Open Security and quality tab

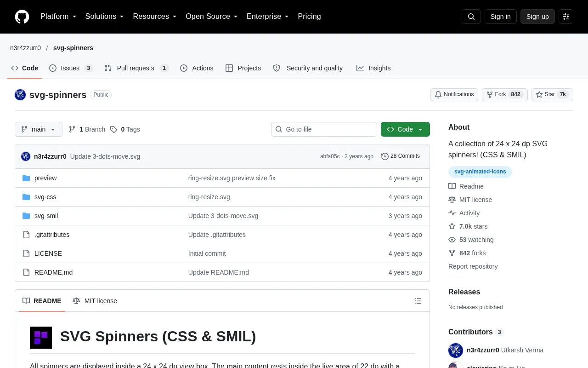click(x=308, y=68)
